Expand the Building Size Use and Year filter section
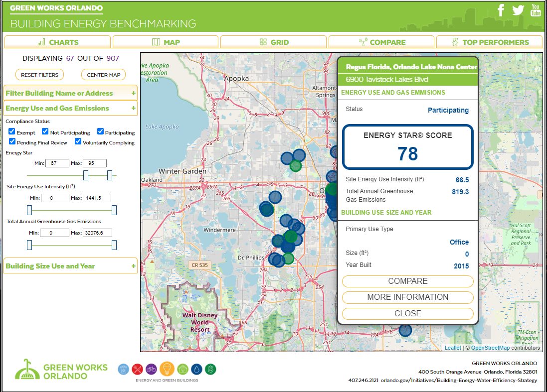This screenshot has height=392, width=547. pos(70,266)
